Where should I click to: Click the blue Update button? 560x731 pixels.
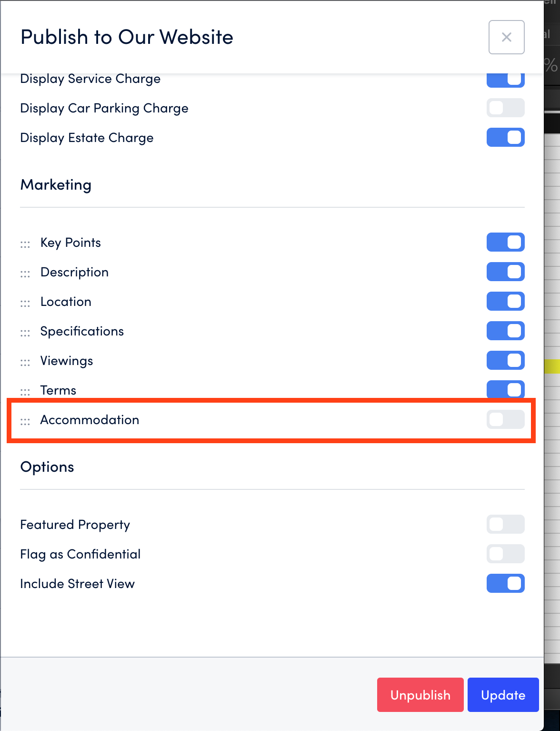[503, 695]
